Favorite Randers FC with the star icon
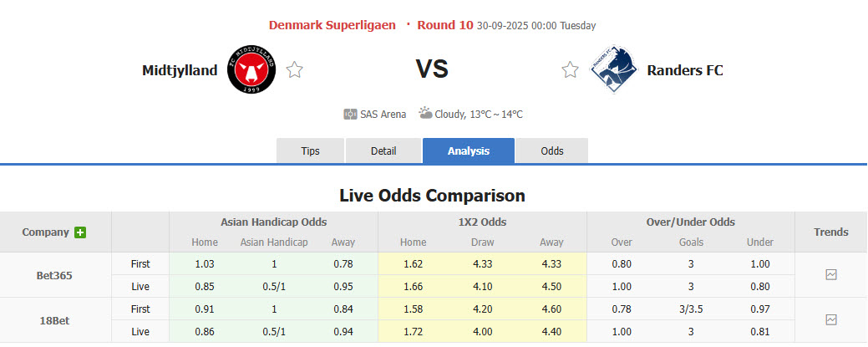Viewport: 868px width, 347px height. point(570,70)
